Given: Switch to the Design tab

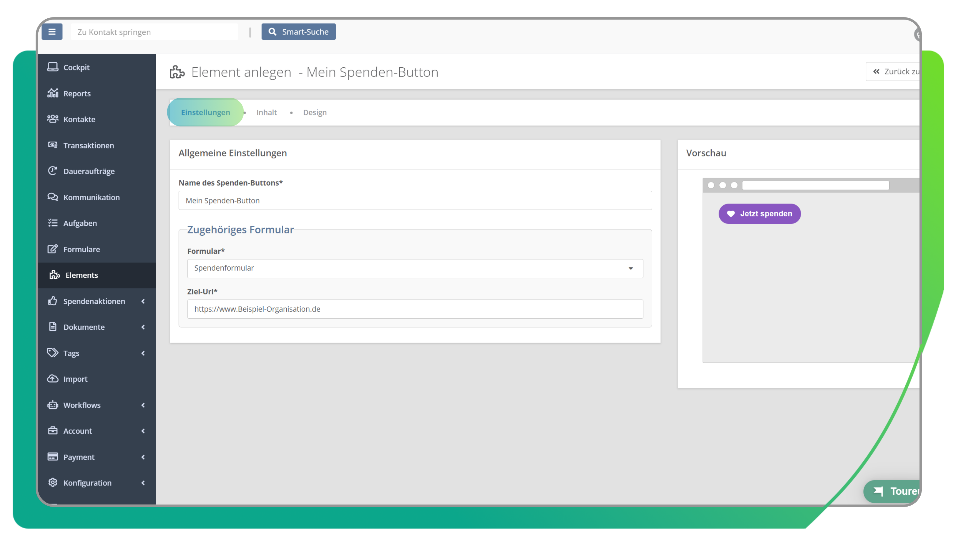Looking at the screenshot, I should tap(315, 113).
